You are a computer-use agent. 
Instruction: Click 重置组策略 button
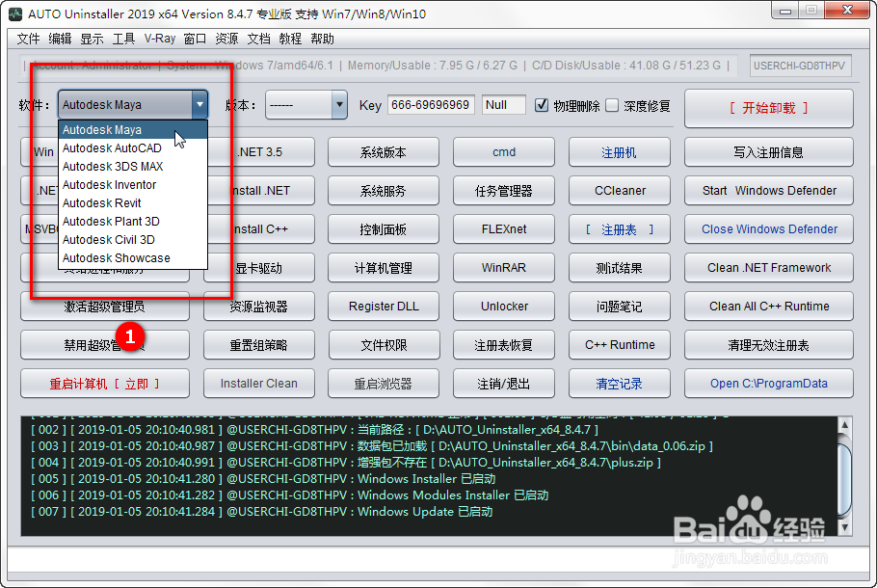(x=259, y=345)
